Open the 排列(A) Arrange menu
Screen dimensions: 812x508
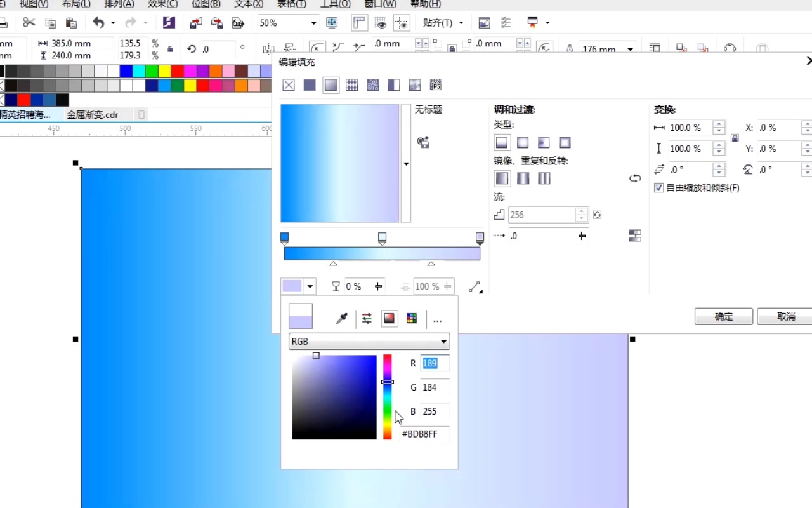coord(119,4)
